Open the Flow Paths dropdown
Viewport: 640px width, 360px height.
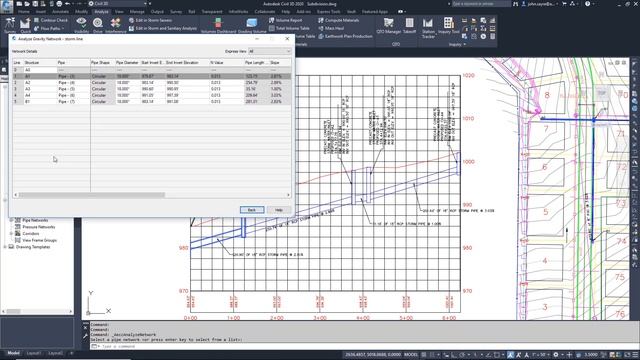(49, 28)
